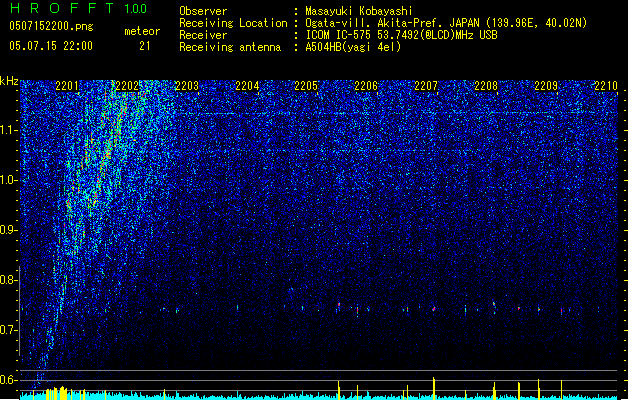The height and width of the screenshot is (400, 629).
Task: Click observer name Masayuki Kobayashi
Action: click(359, 11)
